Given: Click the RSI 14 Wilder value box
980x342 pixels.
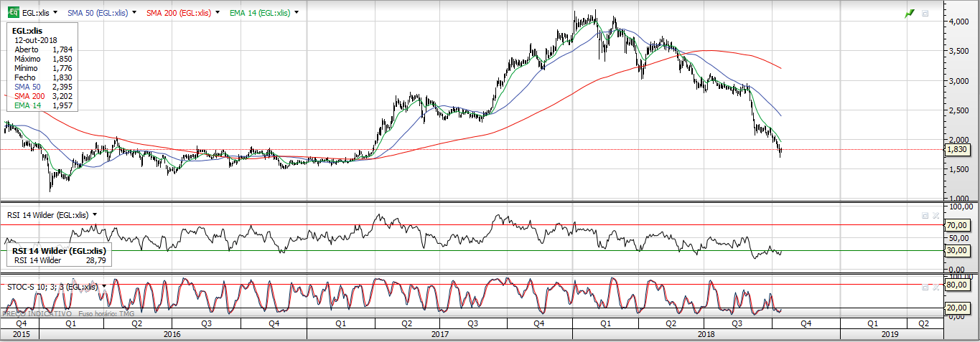Looking at the screenshot, I should coord(60,255).
